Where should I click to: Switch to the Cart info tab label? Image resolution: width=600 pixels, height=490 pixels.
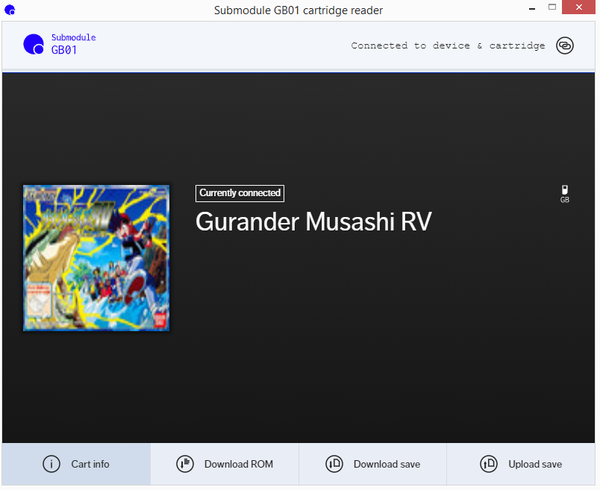tap(90, 464)
